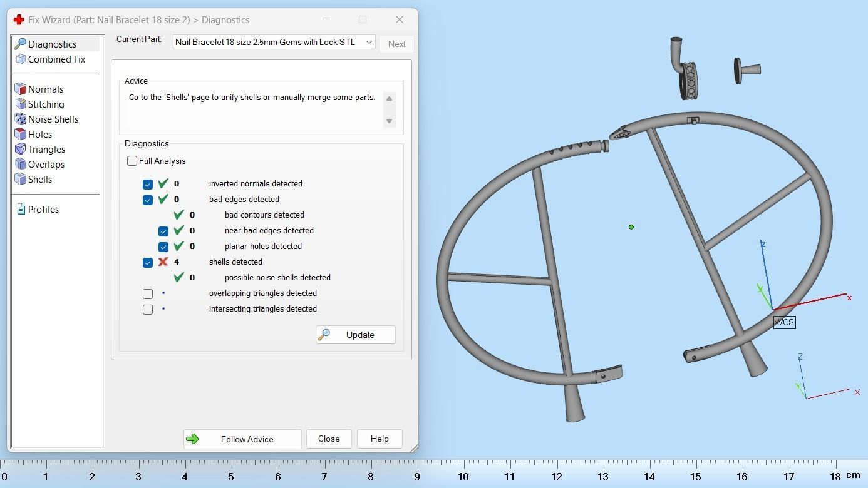Go to the Holes page

(40, 134)
